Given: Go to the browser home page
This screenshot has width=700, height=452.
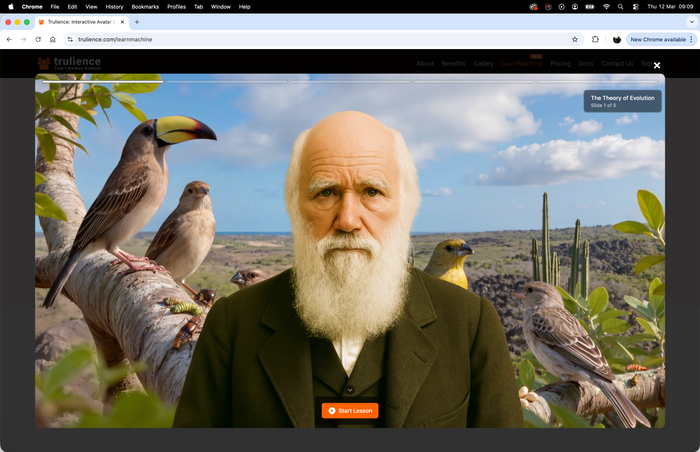Looking at the screenshot, I should point(52,39).
